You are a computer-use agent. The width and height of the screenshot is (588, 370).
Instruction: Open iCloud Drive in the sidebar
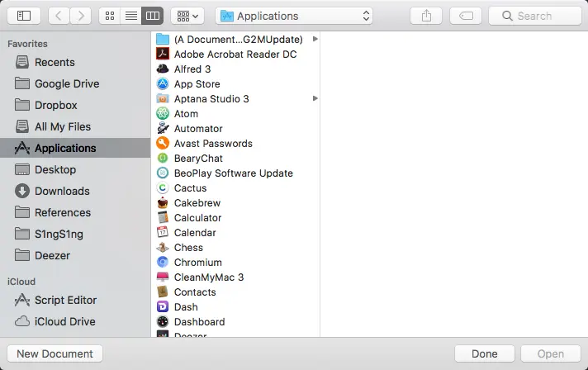pos(75,321)
